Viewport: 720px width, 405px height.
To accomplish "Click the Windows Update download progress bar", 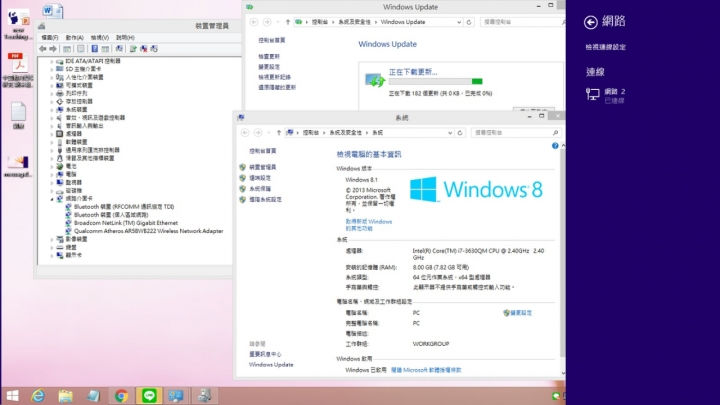I will click(x=435, y=81).
